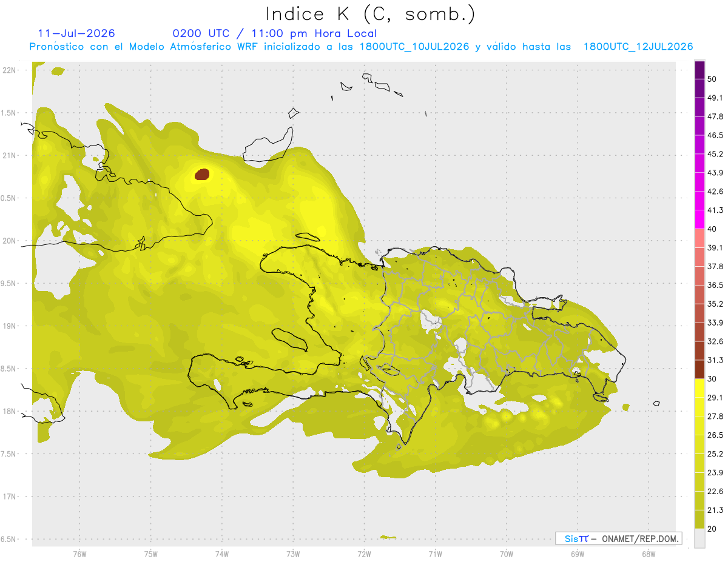Screen dimensions: 728x562
Task: Click the 18N latitude label
Action: coord(10,412)
